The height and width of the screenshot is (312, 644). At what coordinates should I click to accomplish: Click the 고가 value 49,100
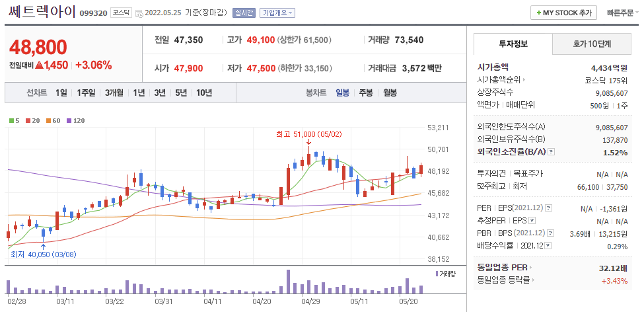coord(261,40)
